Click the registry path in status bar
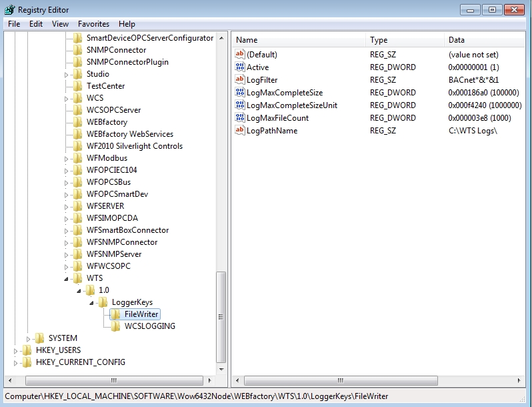The height and width of the screenshot is (407, 532). [197, 396]
